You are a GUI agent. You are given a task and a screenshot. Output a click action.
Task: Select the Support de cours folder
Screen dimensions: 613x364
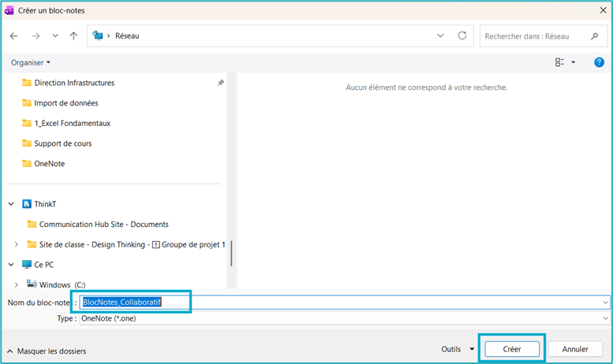(x=62, y=143)
